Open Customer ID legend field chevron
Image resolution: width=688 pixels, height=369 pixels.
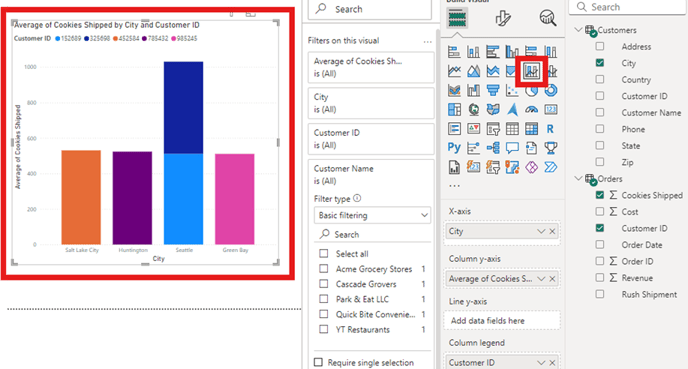tap(541, 363)
